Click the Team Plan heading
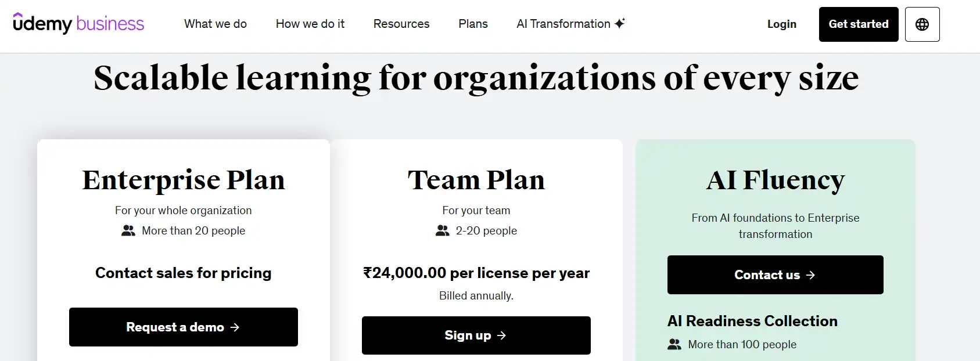The height and width of the screenshot is (361, 980). 476,180
